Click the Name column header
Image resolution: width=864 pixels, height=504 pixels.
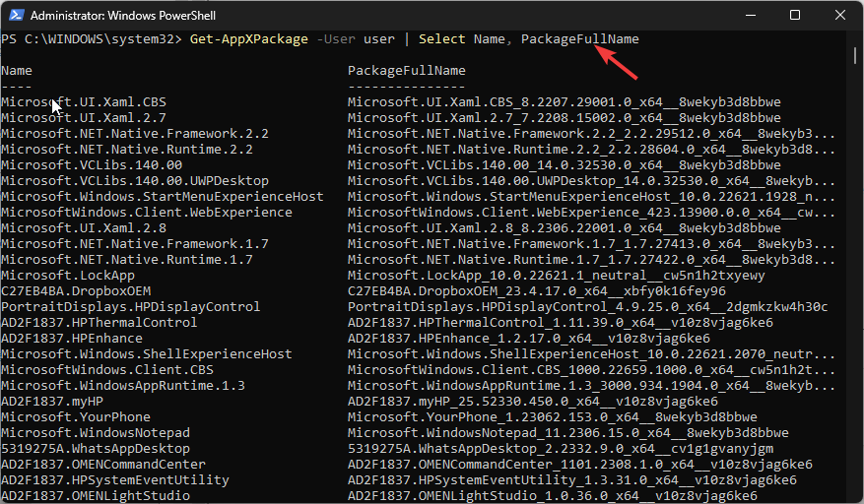pos(17,71)
